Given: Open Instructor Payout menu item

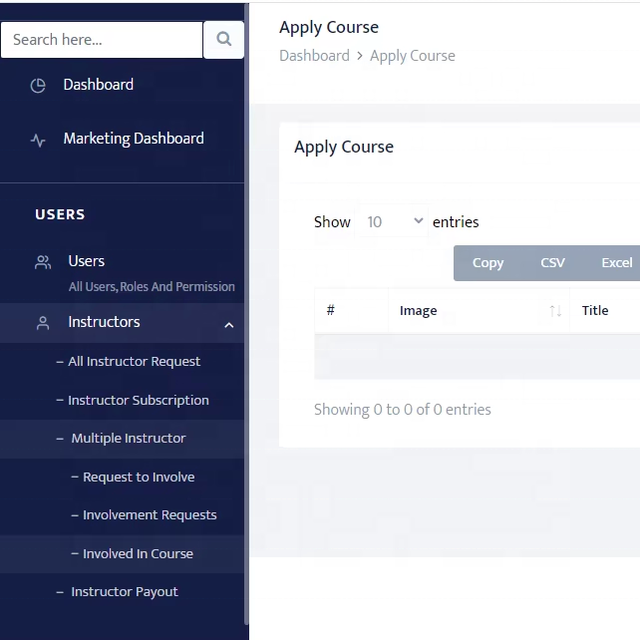Looking at the screenshot, I should pos(124,592).
